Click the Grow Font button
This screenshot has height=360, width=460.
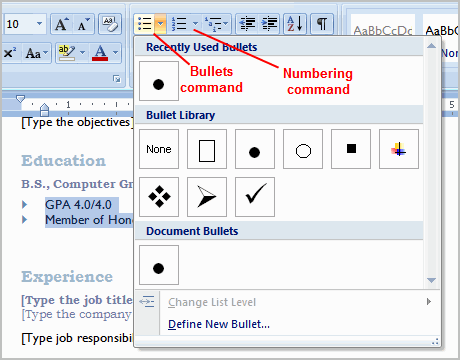point(62,24)
